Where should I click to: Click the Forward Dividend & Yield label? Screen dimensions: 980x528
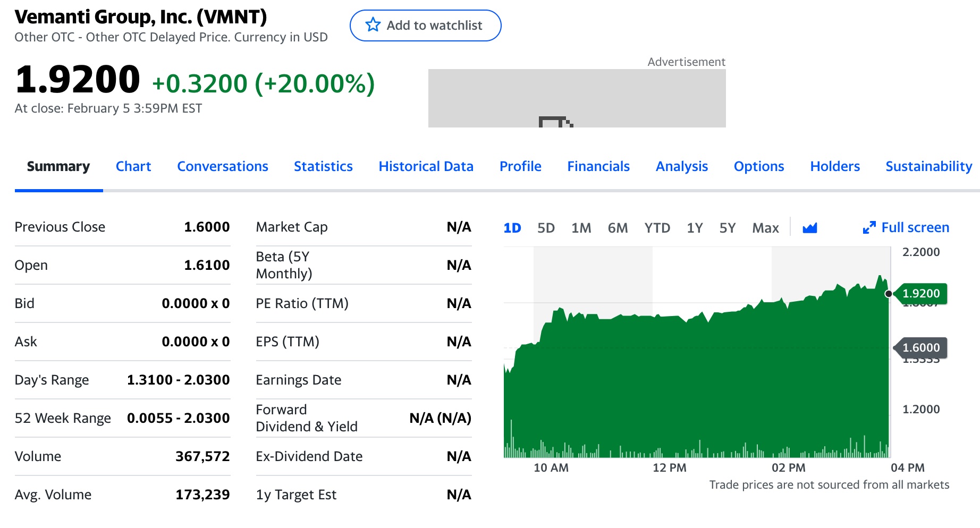(x=307, y=418)
